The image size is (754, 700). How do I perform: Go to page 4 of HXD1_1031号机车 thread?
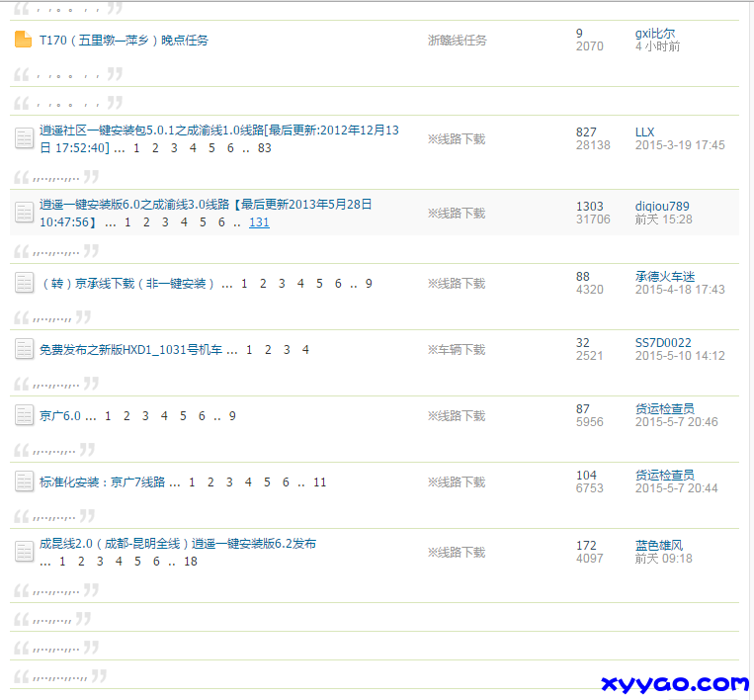305,350
